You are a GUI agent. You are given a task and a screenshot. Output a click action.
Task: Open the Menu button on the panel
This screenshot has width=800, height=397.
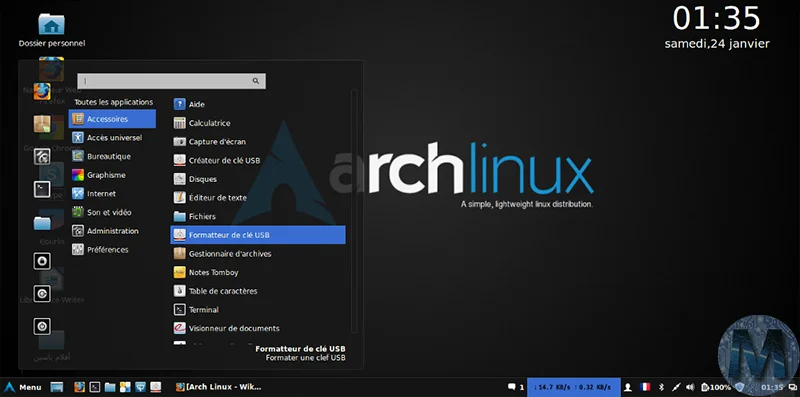[x=23, y=387]
